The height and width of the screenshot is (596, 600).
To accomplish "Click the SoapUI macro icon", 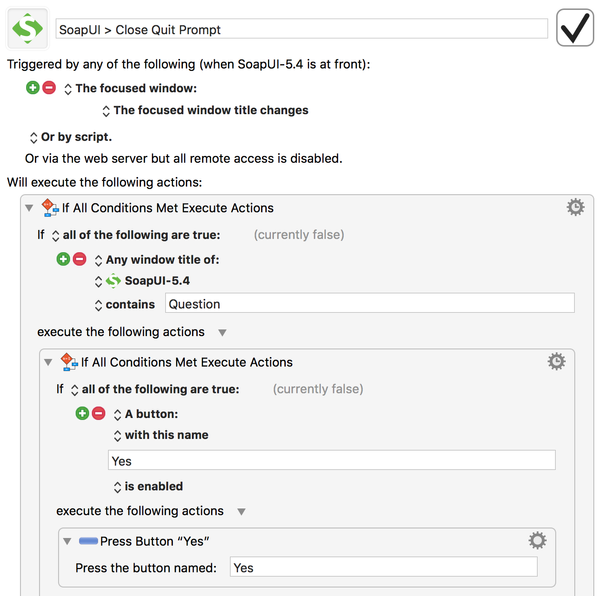I will click(x=27, y=28).
